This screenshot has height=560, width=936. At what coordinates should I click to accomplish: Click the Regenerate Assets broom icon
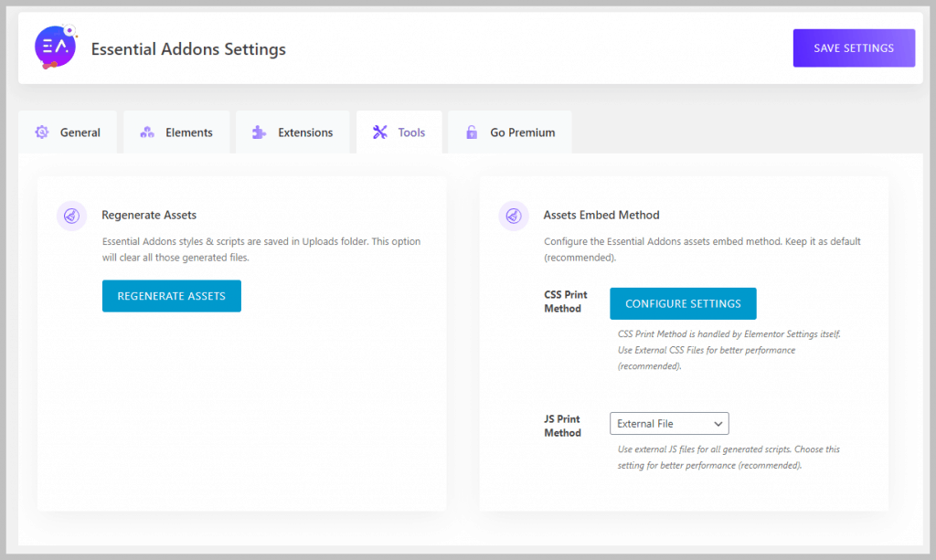[x=71, y=216]
